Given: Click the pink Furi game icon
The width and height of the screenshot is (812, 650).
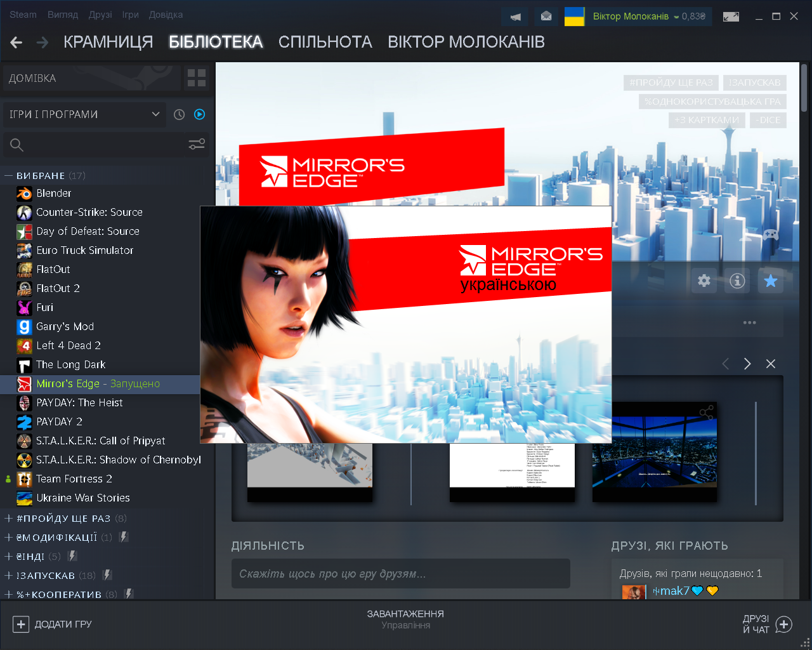Looking at the screenshot, I should [24, 308].
